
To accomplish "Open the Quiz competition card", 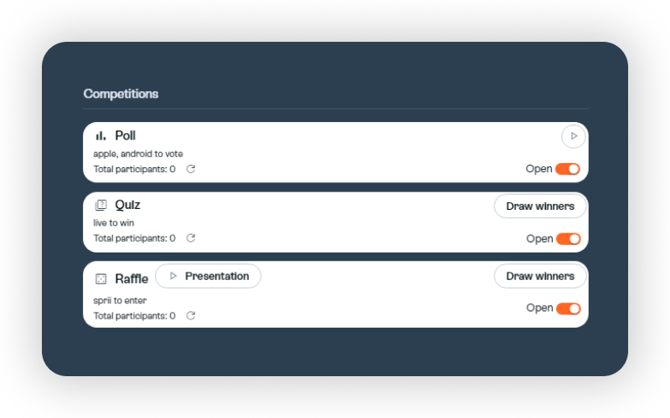I will pos(127,205).
